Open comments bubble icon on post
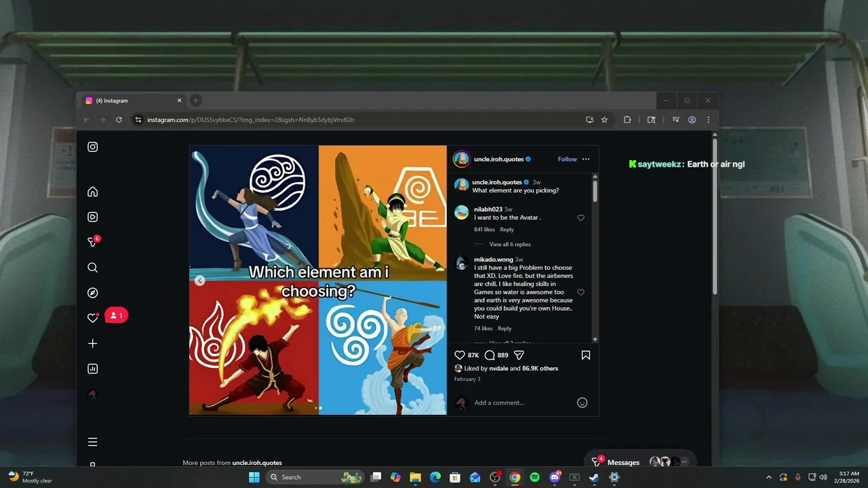 click(490, 355)
